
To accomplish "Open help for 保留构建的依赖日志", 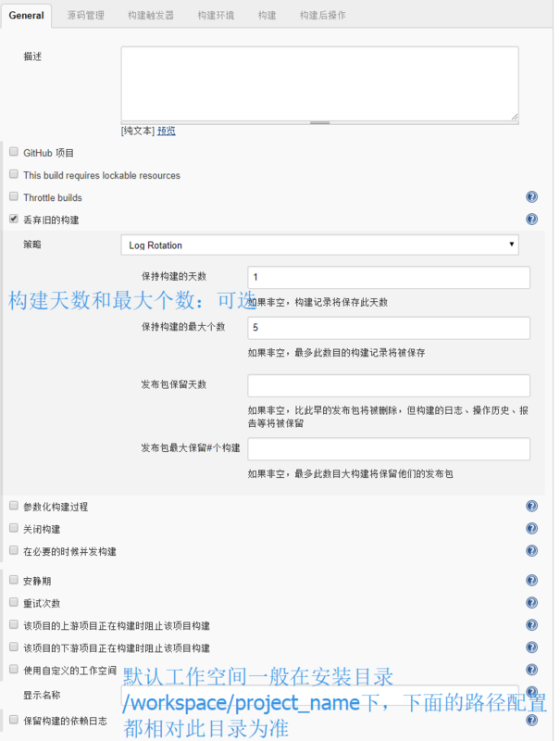I will [531, 721].
